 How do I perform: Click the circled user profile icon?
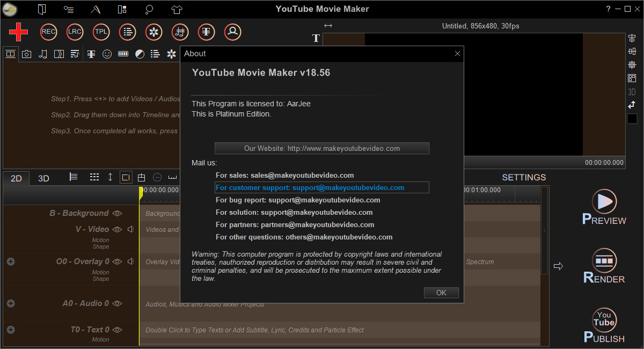tap(232, 32)
